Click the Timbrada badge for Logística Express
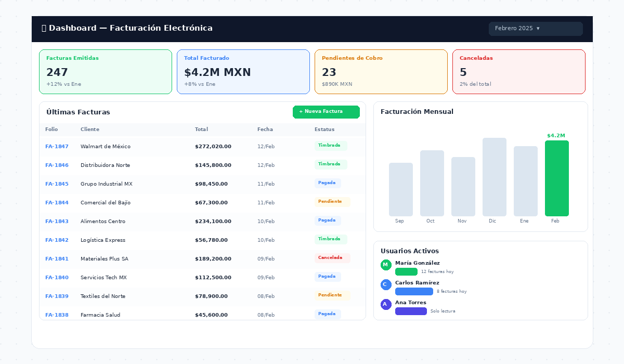The height and width of the screenshot is (364, 624). [x=331, y=239]
